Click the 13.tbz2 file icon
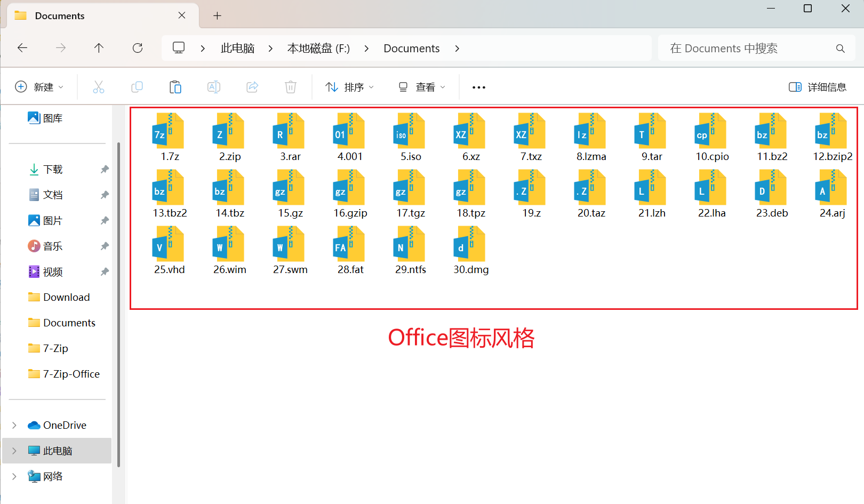The image size is (864, 504). pyautogui.click(x=168, y=187)
